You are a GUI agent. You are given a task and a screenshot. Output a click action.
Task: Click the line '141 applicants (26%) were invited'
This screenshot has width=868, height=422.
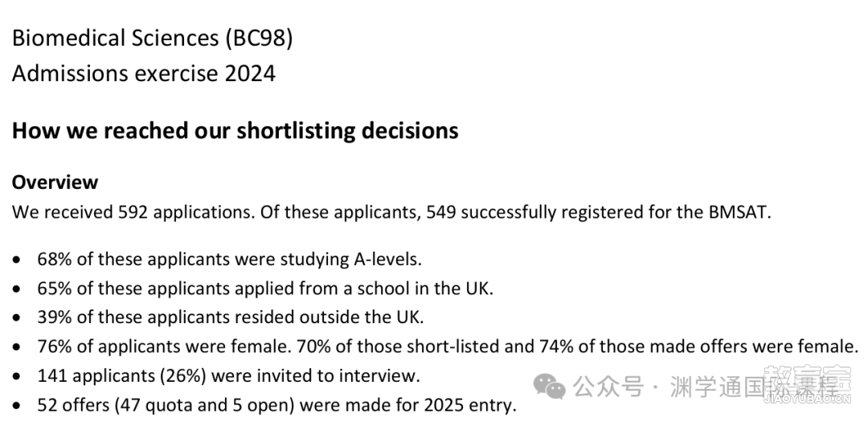pyautogui.click(x=228, y=376)
